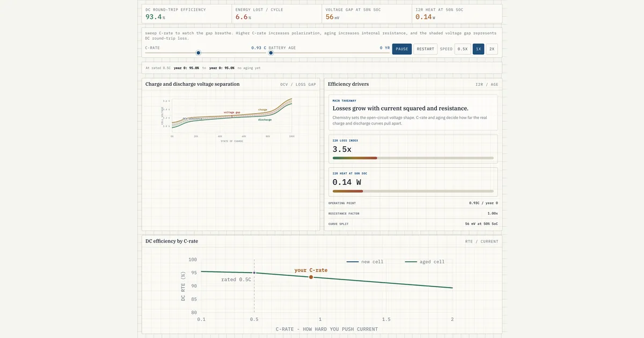Switch speed to 2X
644x338 pixels.
pos(492,49)
